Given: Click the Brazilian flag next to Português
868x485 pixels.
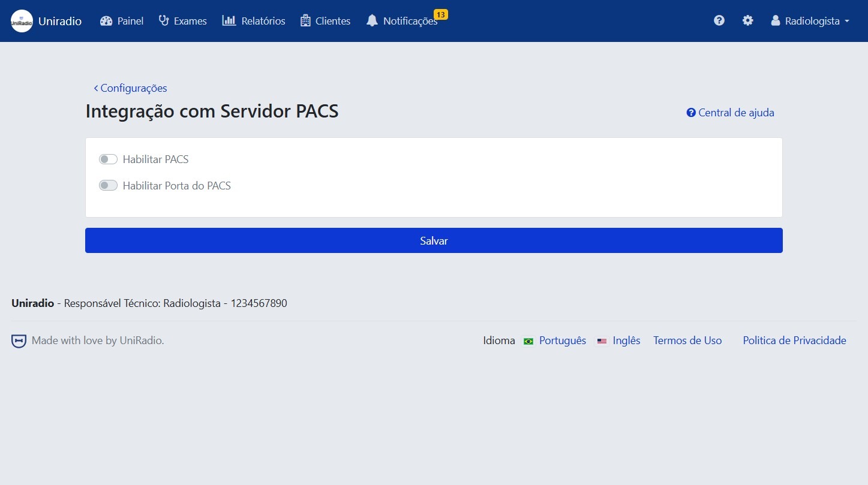Looking at the screenshot, I should tap(528, 341).
